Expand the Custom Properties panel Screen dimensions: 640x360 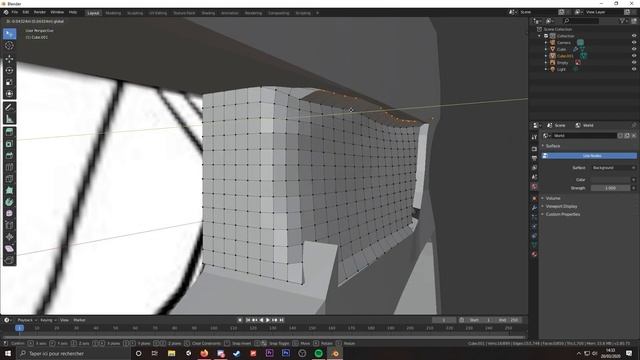coord(562,214)
